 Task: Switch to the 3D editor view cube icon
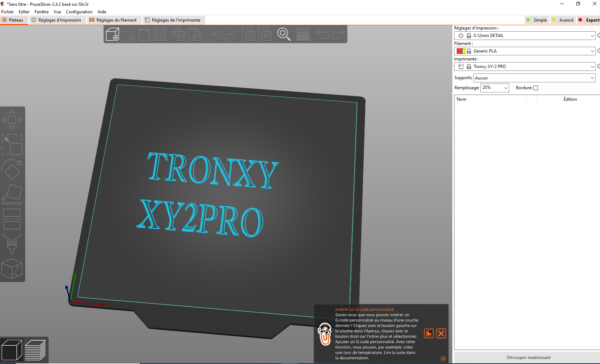(x=12, y=350)
